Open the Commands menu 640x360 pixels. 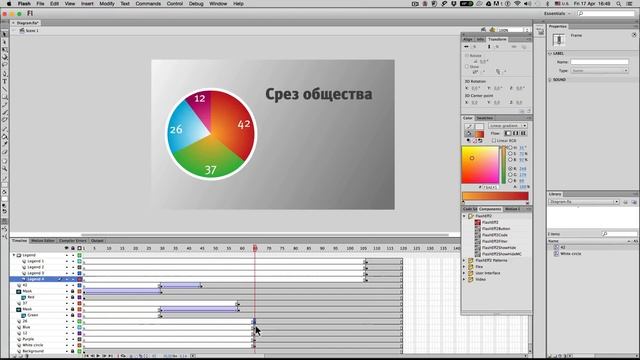[x=148, y=4]
